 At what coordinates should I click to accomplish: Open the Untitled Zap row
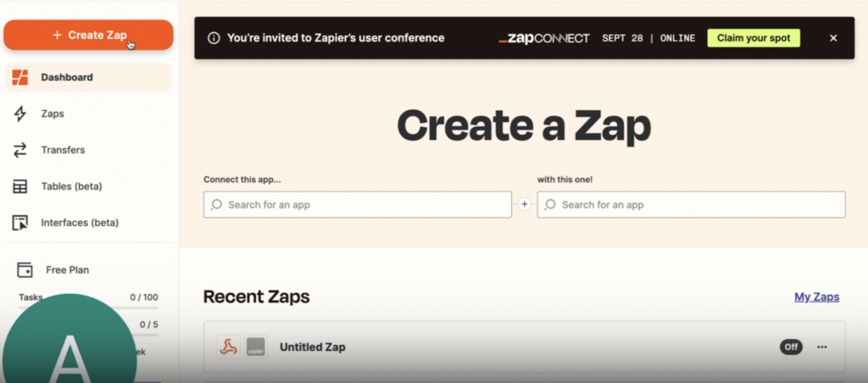pyautogui.click(x=524, y=347)
